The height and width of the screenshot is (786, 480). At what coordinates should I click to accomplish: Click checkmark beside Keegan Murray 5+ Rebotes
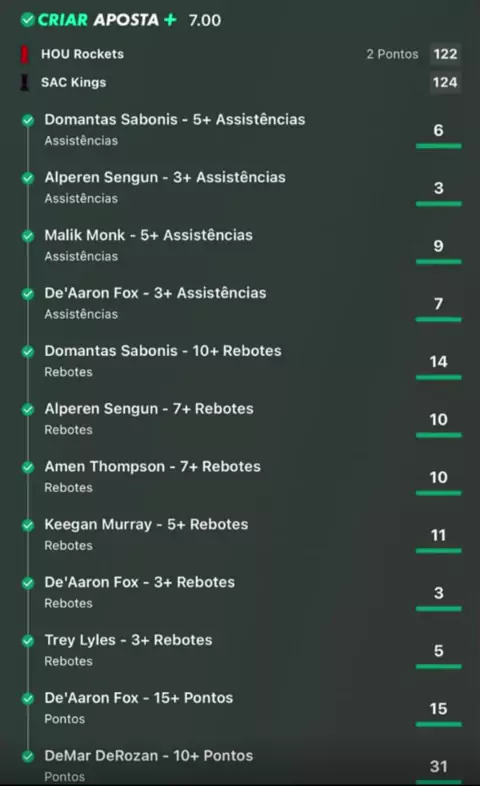[x=28, y=525]
